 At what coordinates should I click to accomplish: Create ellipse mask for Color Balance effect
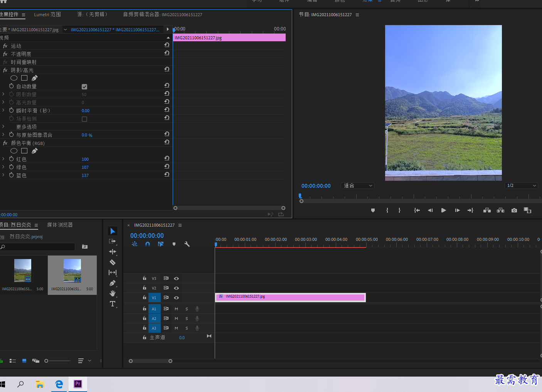click(x=14, y=151)
